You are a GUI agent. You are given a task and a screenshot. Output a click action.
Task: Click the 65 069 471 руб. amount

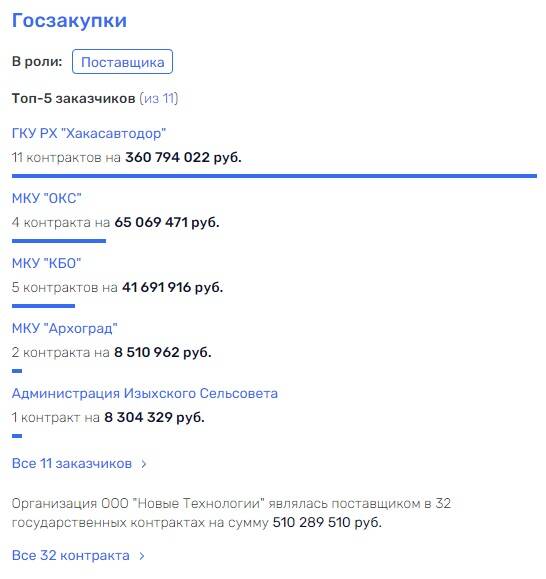pyautogui.click(x=167, y=223)
